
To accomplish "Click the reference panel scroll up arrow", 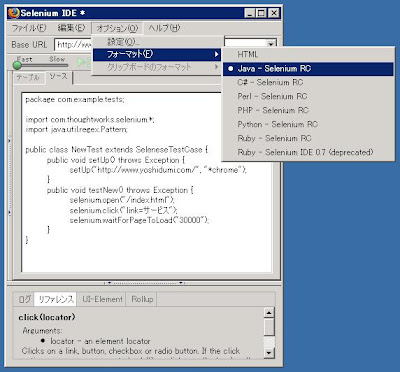I will (x=269, y=313).
